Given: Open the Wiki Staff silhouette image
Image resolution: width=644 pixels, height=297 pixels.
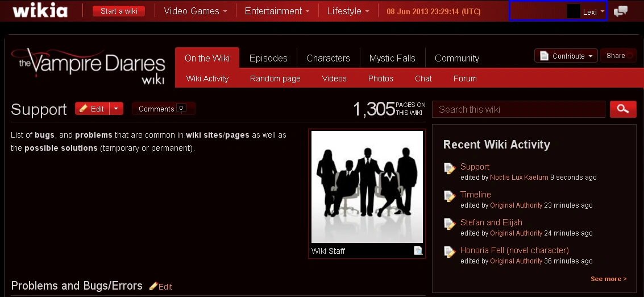Looking at the screenshot, I should click(x=367, y=187).
